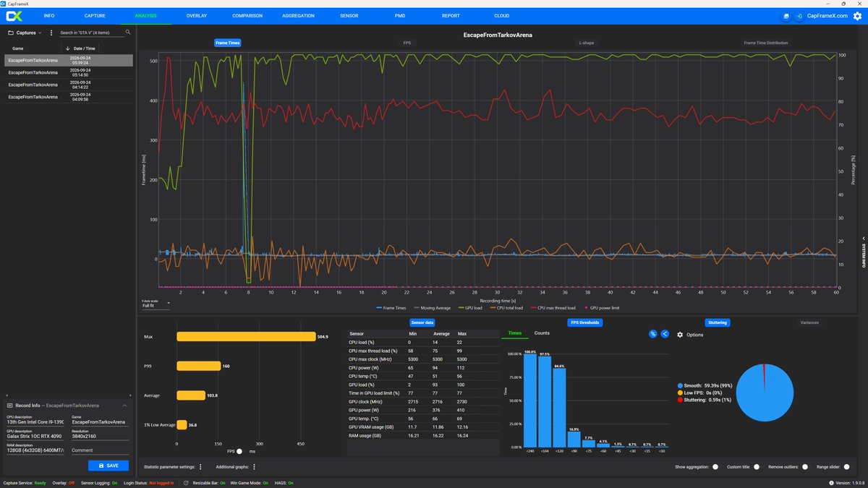
Task: Select the FPS graph tab
Action: pyautogui.click(x=407, y=43)
